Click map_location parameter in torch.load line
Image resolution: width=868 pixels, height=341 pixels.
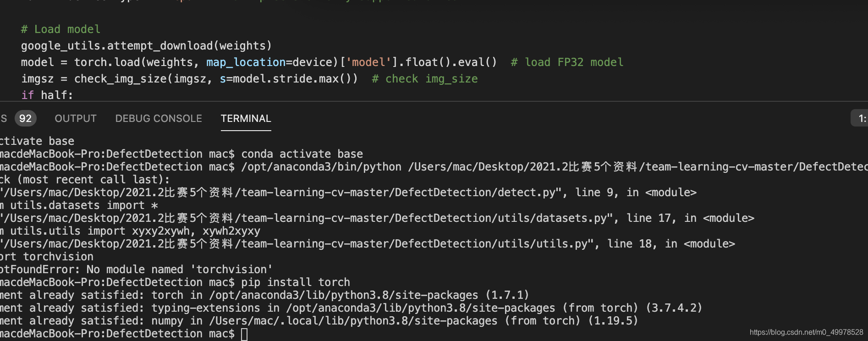(246, 62)
